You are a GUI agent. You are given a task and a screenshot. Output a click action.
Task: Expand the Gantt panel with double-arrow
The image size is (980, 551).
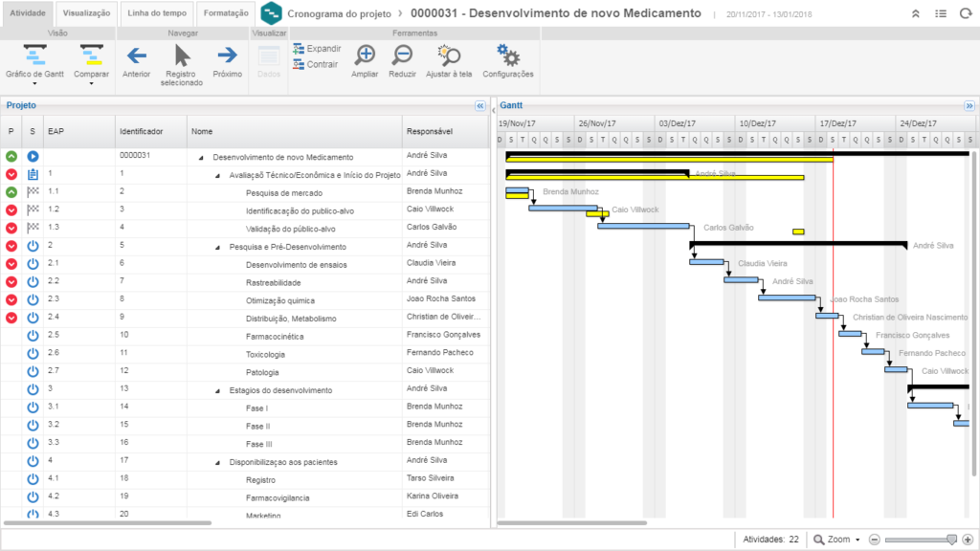969,106
